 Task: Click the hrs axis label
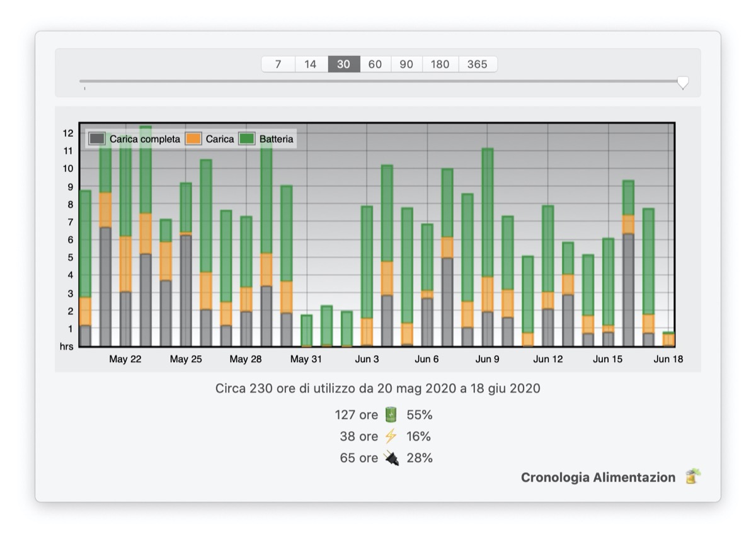click(66, 346)
